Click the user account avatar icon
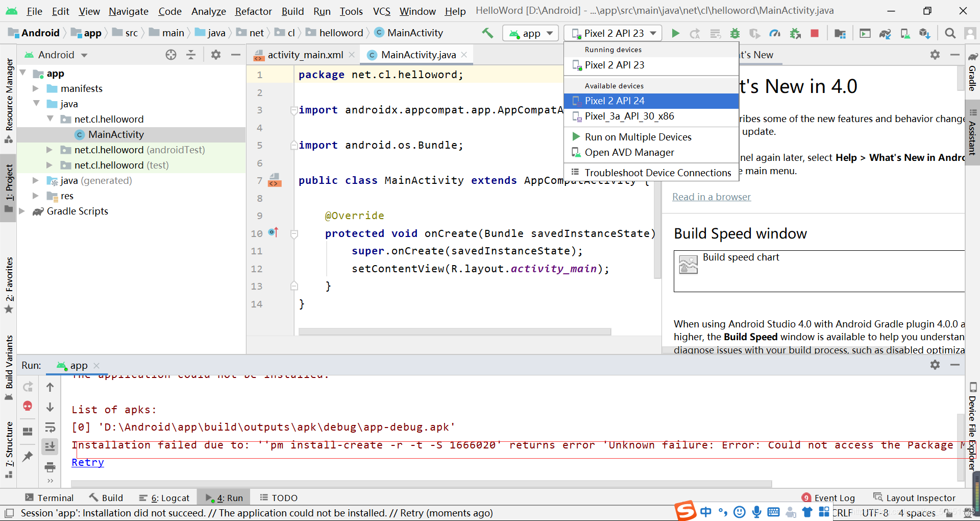This screenshot has width=980, height=521. (970, 33)
